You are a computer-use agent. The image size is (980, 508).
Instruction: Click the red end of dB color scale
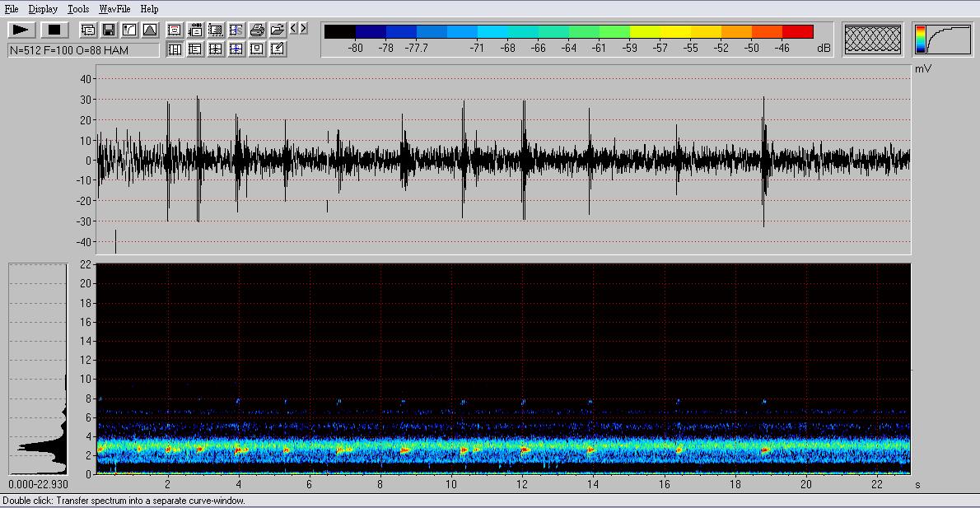pos(797,32)
